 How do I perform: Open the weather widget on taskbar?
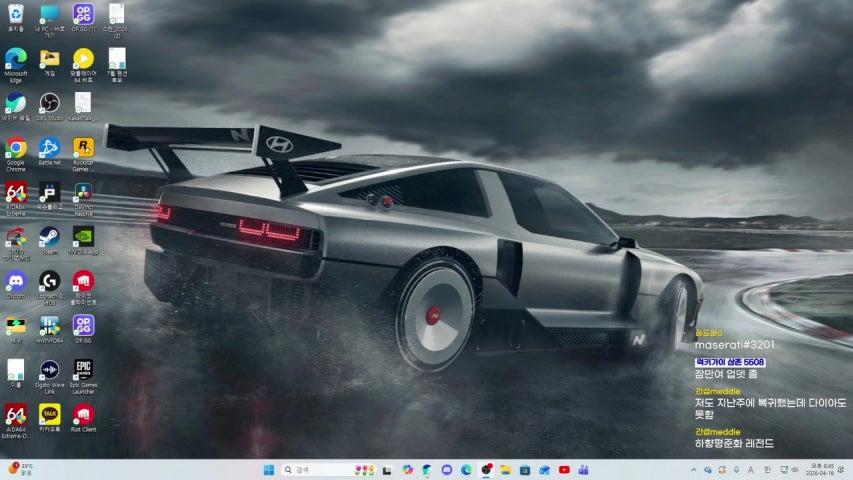(x=20, y=469)
